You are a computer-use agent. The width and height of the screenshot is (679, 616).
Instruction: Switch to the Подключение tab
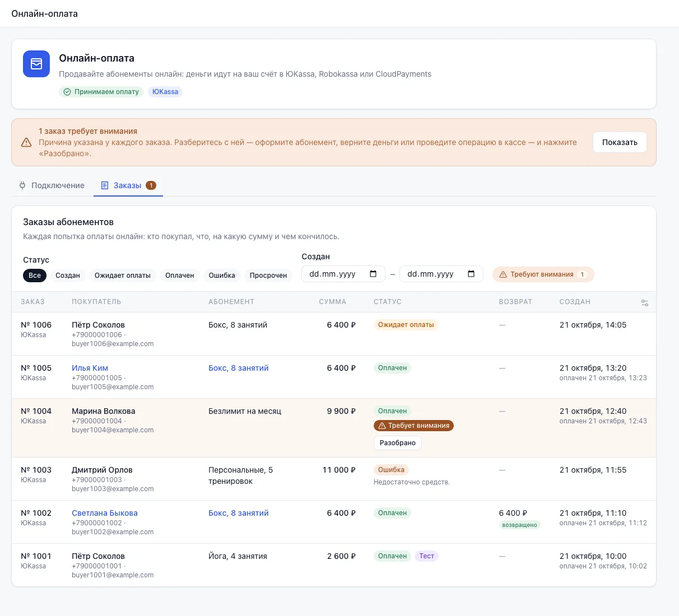[52, 185]
